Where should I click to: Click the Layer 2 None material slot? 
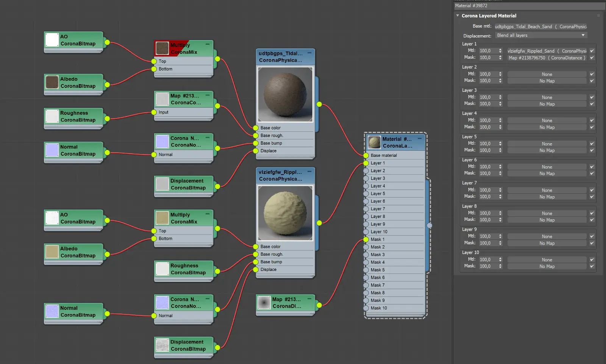[547, 74]
